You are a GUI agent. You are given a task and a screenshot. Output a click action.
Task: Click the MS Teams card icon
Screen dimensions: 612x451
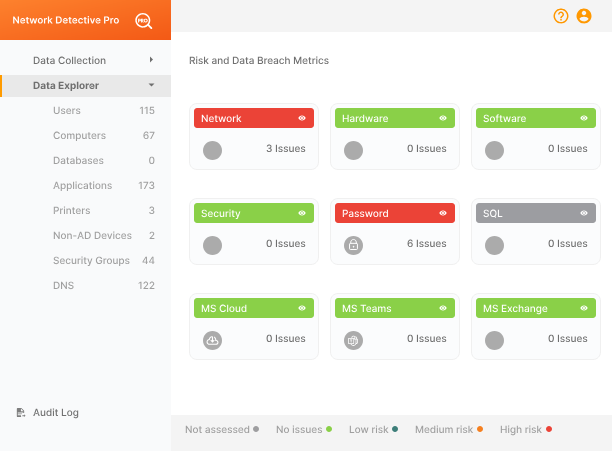[353, 340]
